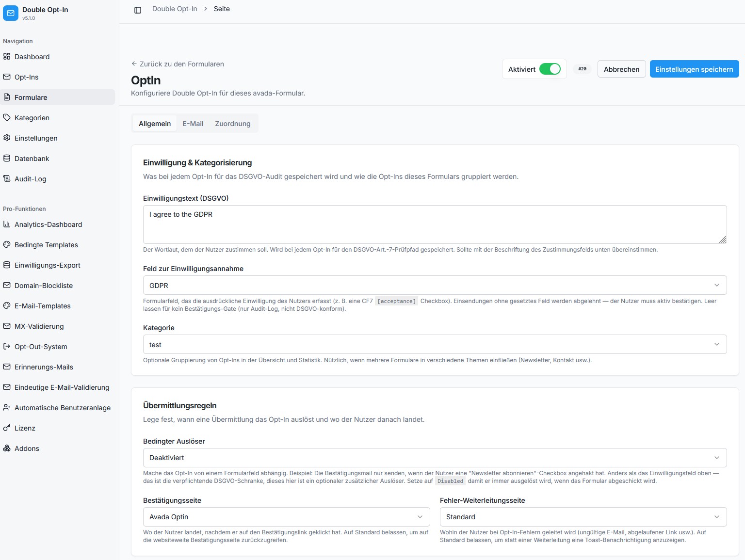
Task: Click the #20 form ID badge
Action: 582,69
